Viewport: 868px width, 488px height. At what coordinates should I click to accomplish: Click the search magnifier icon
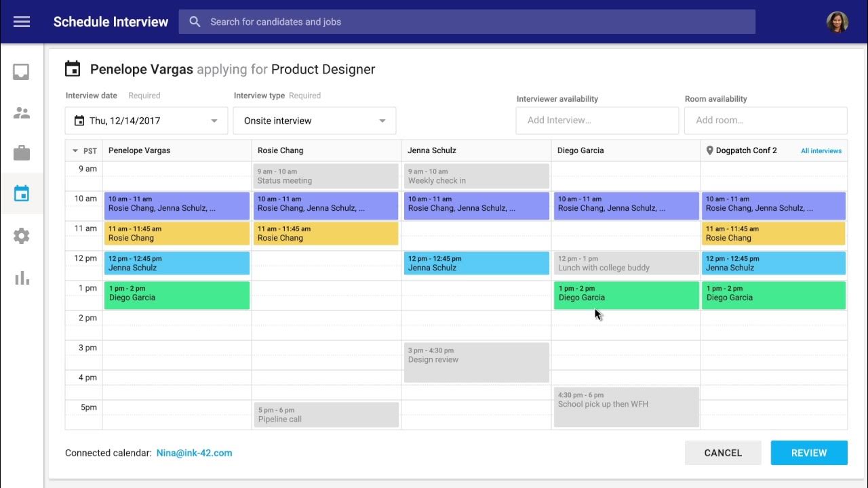coord(195,22)
